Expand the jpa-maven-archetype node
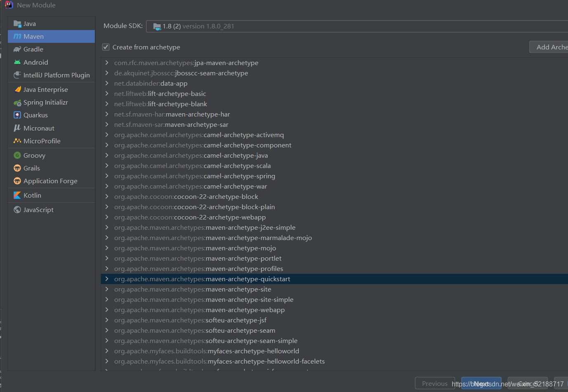The height and width of the screenshot is (392, 568). point(107,63)
